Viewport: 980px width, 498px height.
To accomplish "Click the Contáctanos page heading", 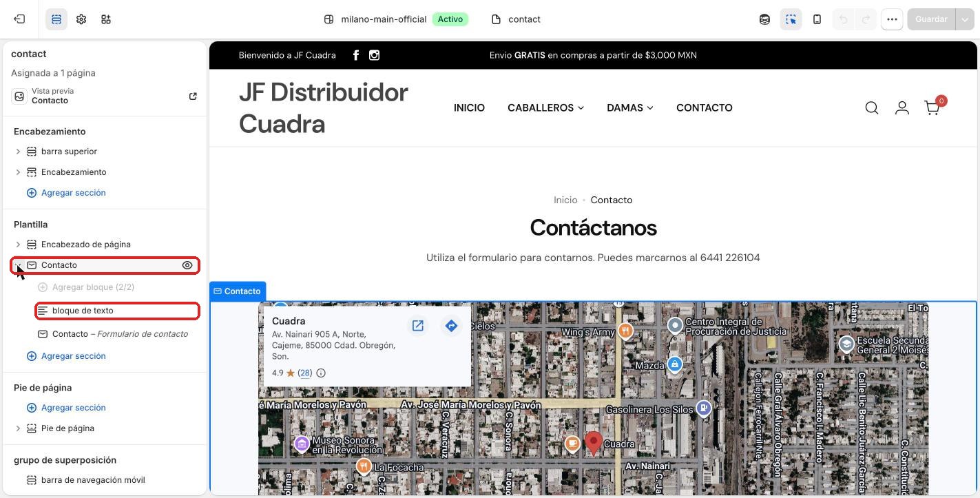I will pos(593,228).
